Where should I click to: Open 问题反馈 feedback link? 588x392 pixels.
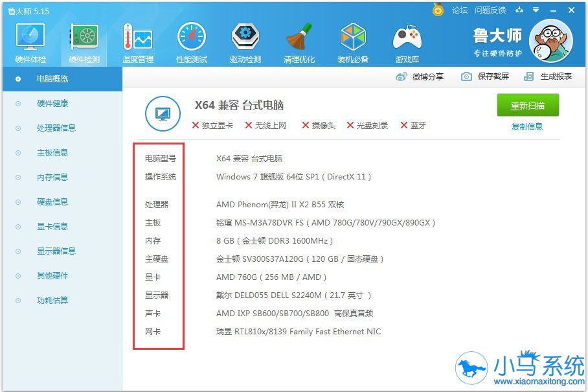tap(490, 10)
